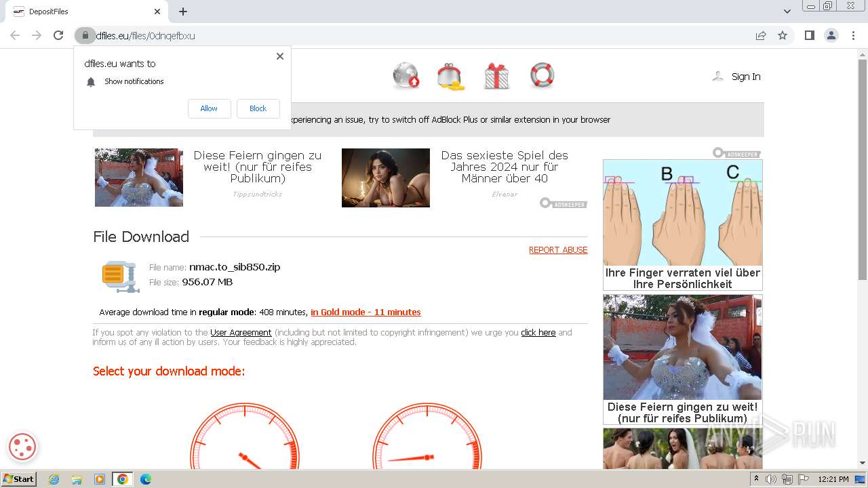868x488 pixels.
Task: Click the fingers personality ad image
Action: pyautogui.click(x=683, y=213)
